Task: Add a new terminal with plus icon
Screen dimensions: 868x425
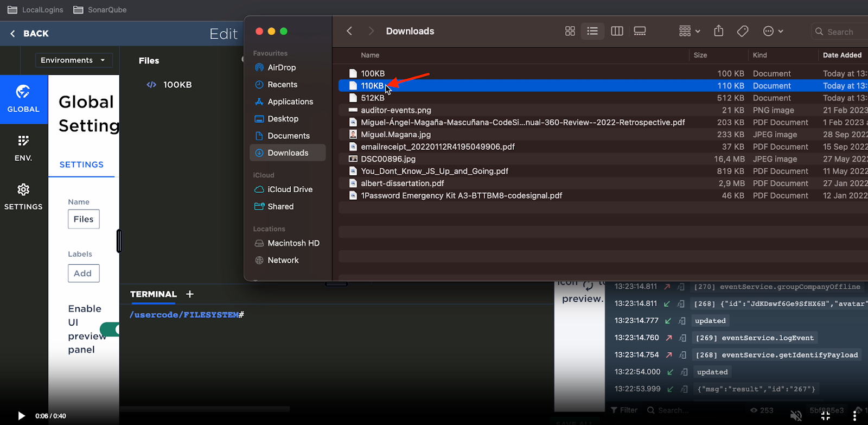Action: (x=189, y=294)
